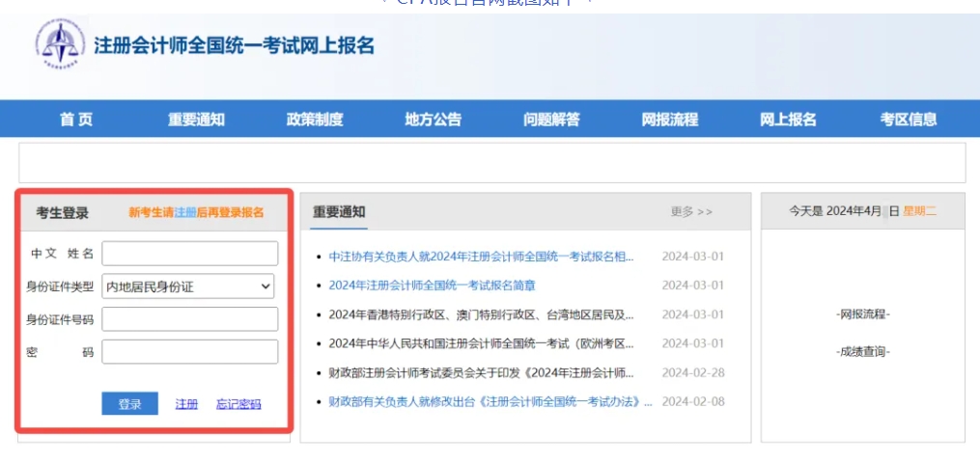
Task: Go to 考区信息 menu item
Action: (x=908, y=120)
